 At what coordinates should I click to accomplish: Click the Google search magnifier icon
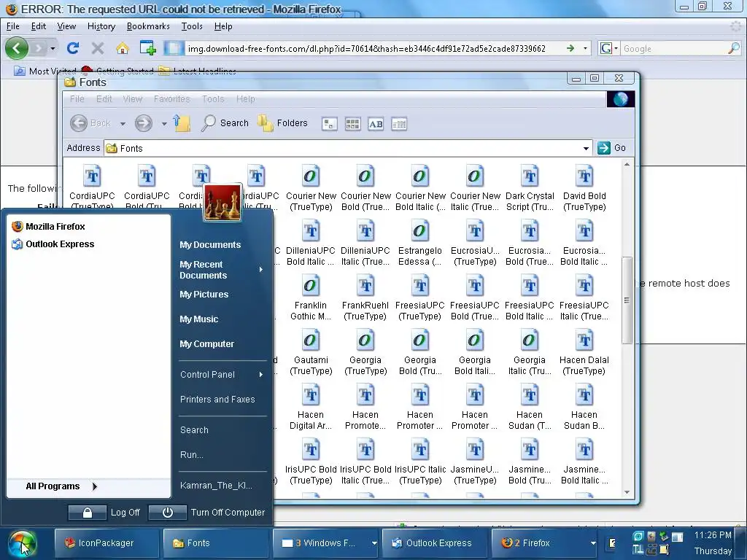click(734, 48)
